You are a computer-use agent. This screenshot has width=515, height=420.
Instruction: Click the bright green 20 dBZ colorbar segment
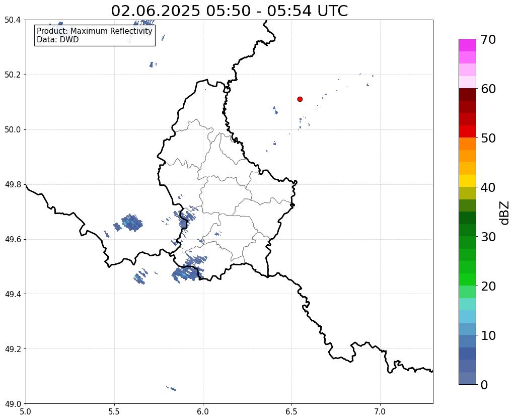click(x=467, y=279)
